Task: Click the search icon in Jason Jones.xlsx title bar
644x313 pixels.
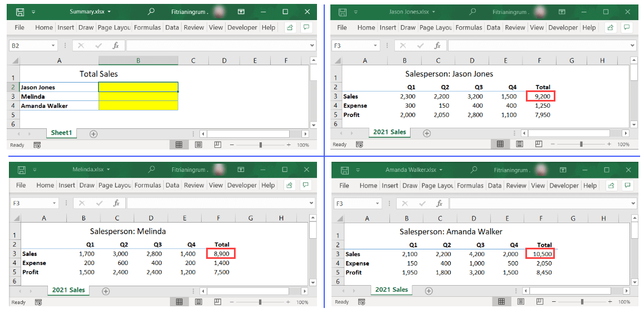Action: coord(472,12)
